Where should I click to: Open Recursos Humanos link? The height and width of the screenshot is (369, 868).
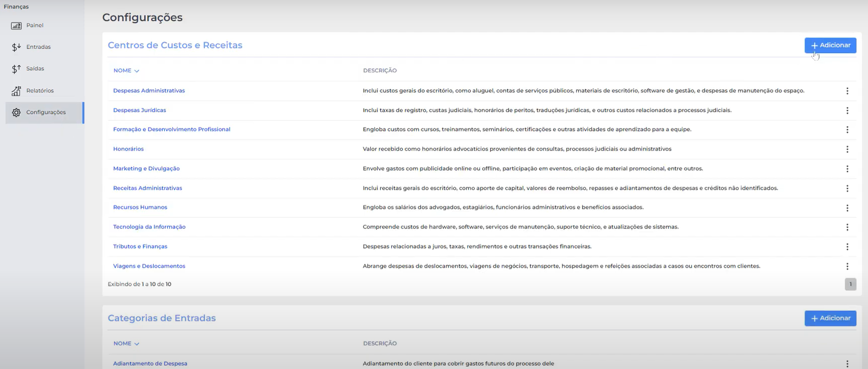[140, 207]
